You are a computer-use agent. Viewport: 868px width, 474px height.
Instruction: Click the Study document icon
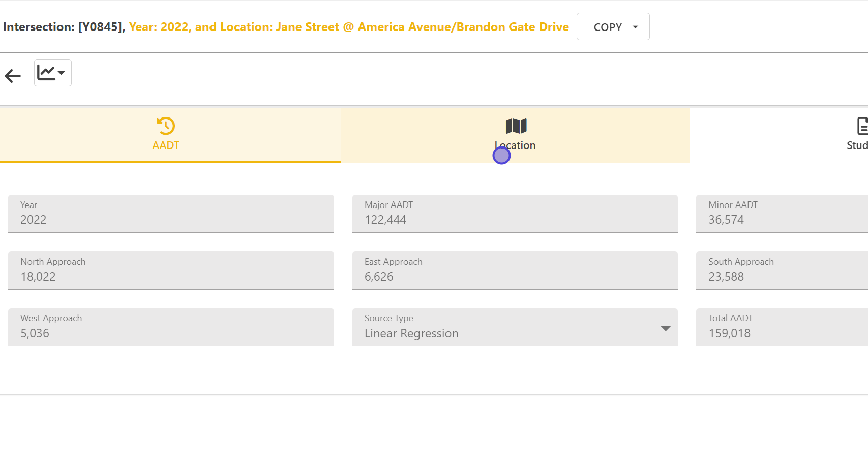[862, 126]
